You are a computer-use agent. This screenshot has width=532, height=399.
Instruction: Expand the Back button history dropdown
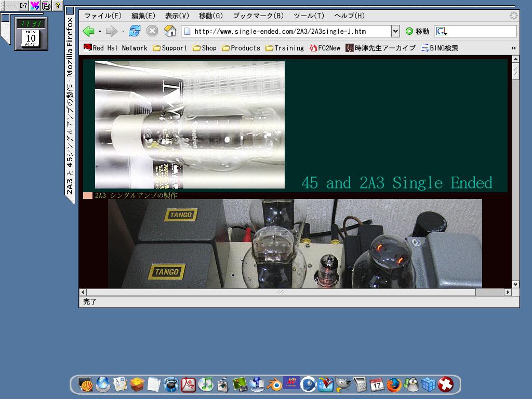point(99,32)
